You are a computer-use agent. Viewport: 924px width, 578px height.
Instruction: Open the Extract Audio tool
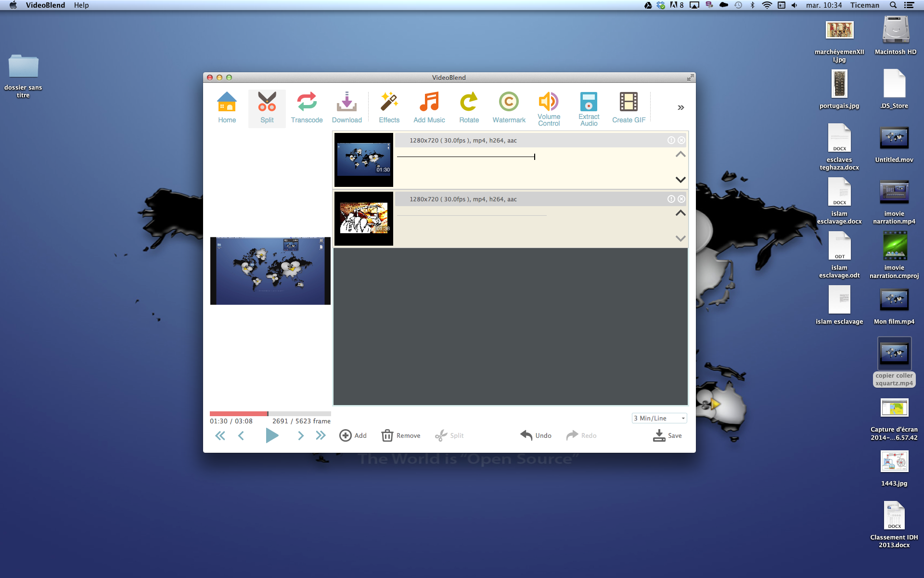(x=589, y=109)
